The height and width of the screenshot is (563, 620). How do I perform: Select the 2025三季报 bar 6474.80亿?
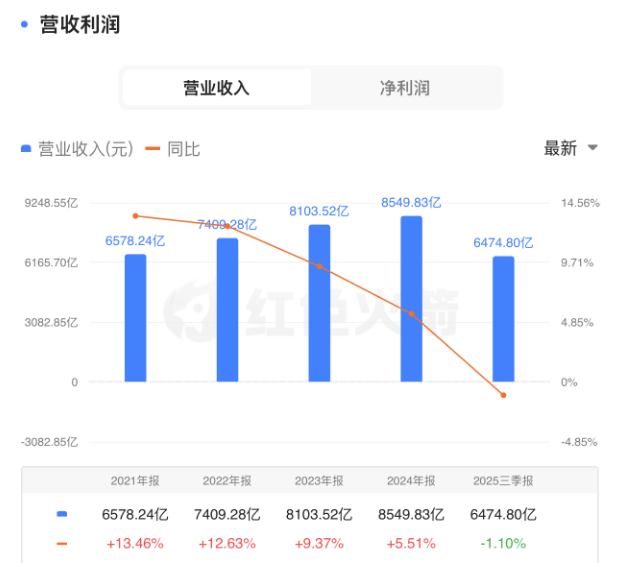[503, 319]
